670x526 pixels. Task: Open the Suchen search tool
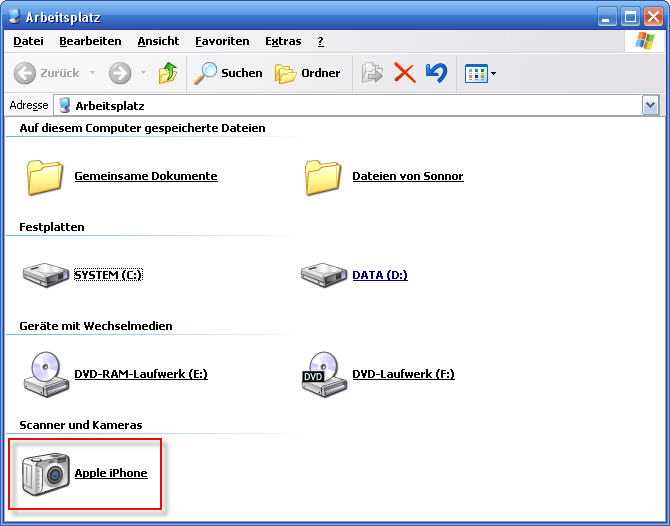(228, 73)
